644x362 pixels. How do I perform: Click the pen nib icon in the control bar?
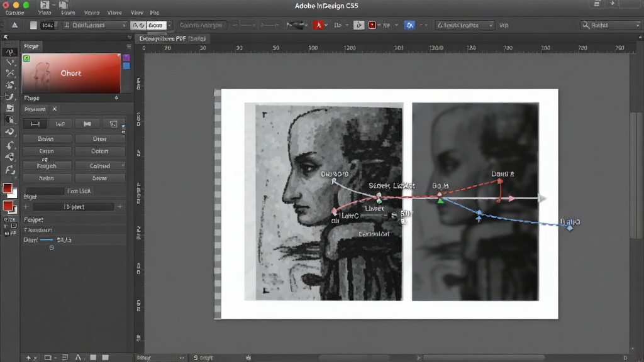pyautogui.click(x=297, y=25)
